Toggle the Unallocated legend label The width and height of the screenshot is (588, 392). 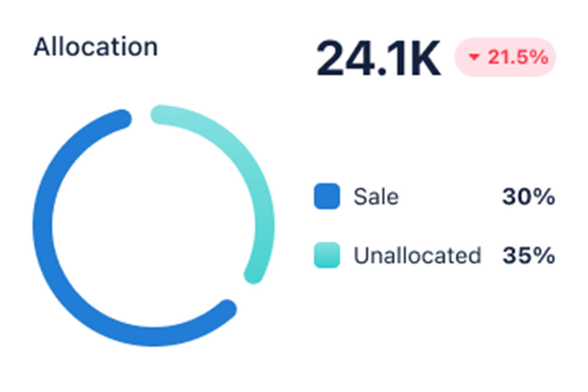click(x=417, y=255)
